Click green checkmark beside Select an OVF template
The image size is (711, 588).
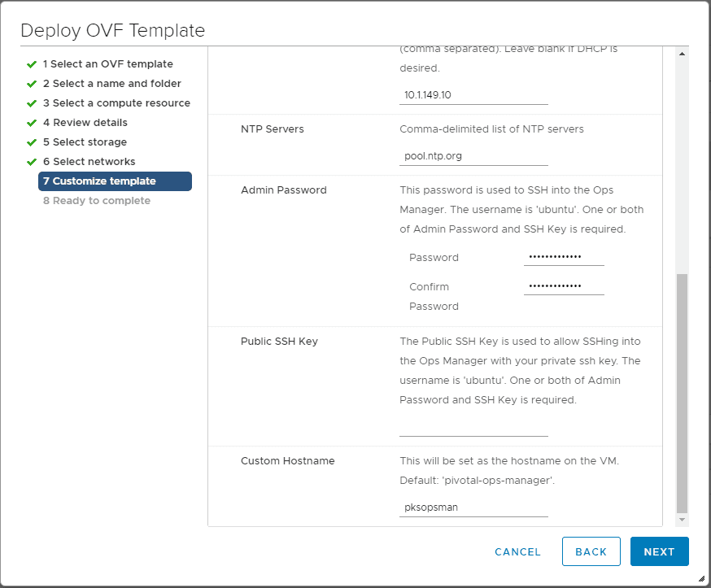tap(32, 64)
